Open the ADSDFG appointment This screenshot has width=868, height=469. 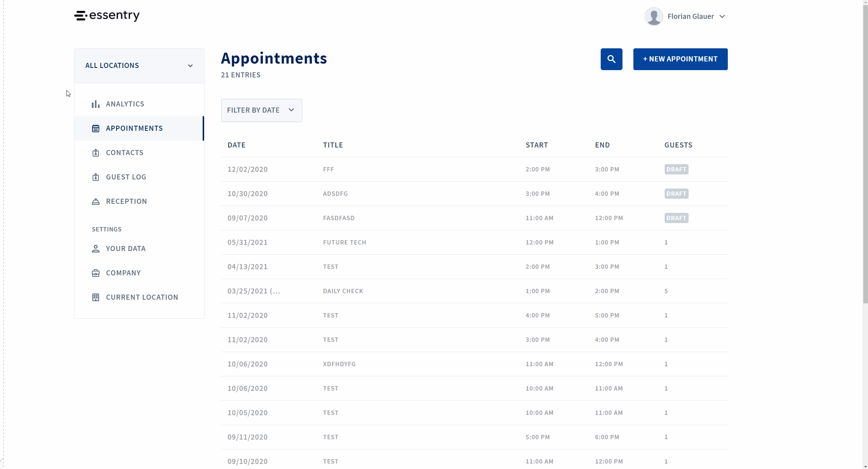(x=474, y=194)
